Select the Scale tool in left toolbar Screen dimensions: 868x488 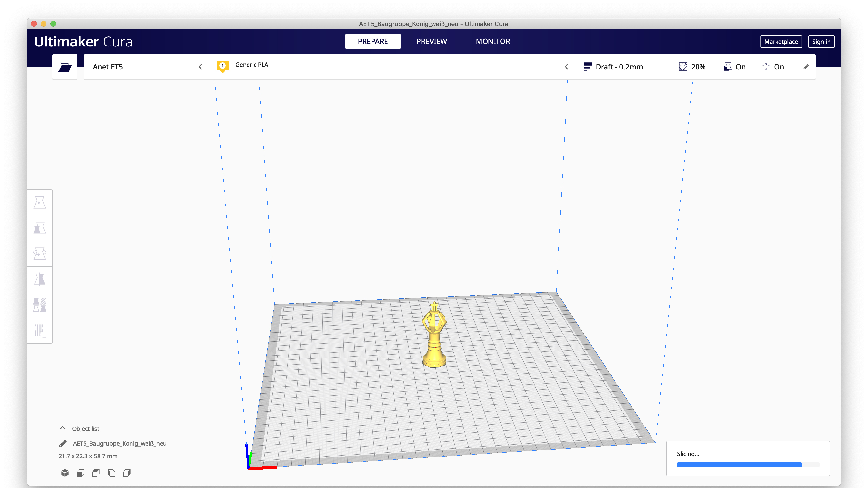(40, 228)
